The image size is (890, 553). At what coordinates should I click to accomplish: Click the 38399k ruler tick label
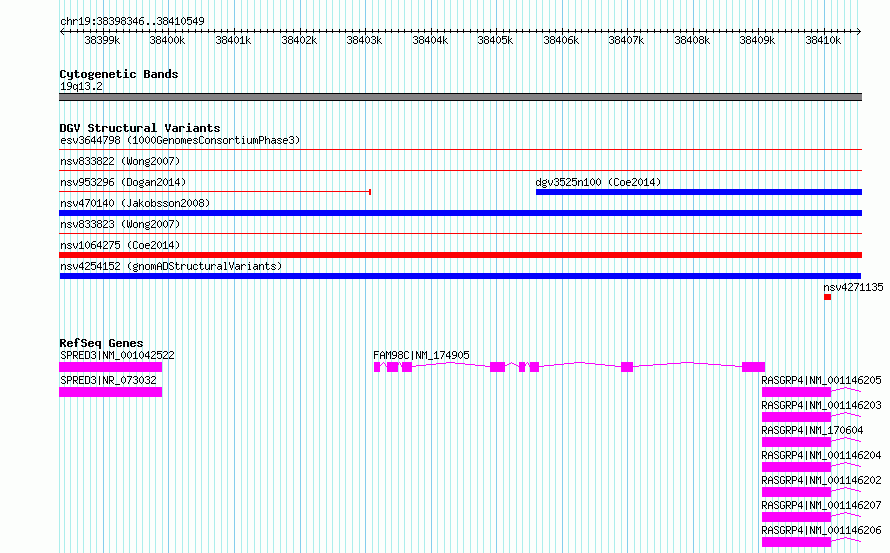point(102,40)
